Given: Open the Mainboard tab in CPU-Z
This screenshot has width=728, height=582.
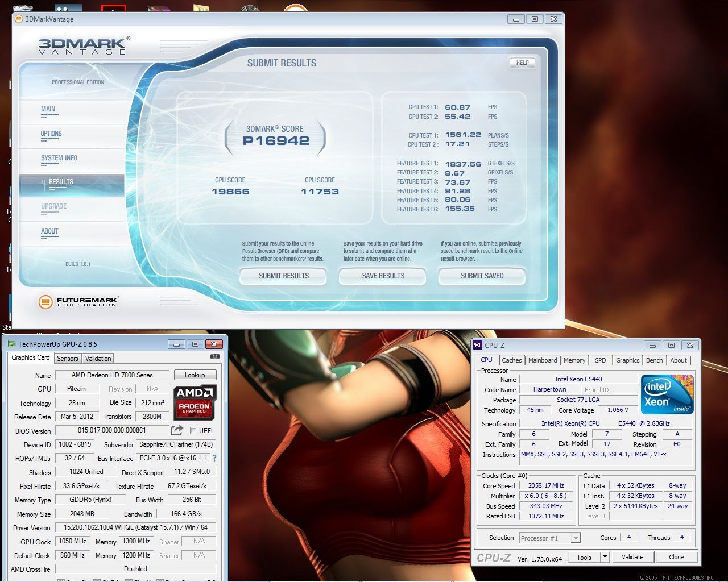Looking at the screenshot, I should (x=543, y=360).
